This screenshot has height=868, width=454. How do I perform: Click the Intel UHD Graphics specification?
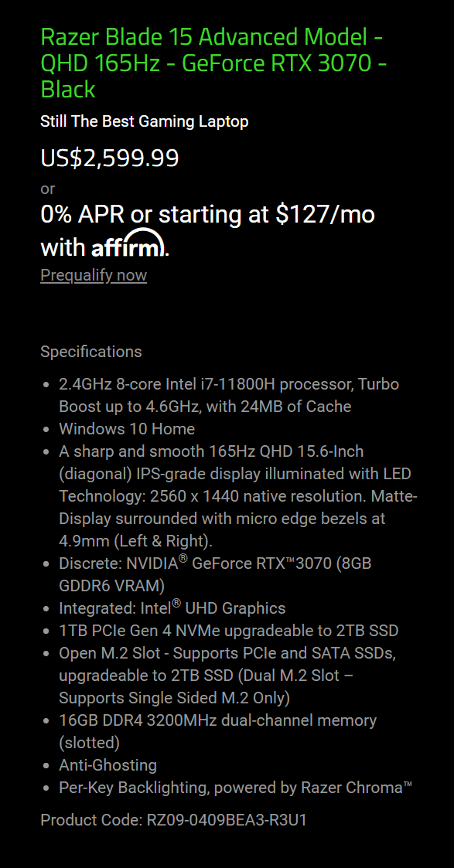(172, 608)
